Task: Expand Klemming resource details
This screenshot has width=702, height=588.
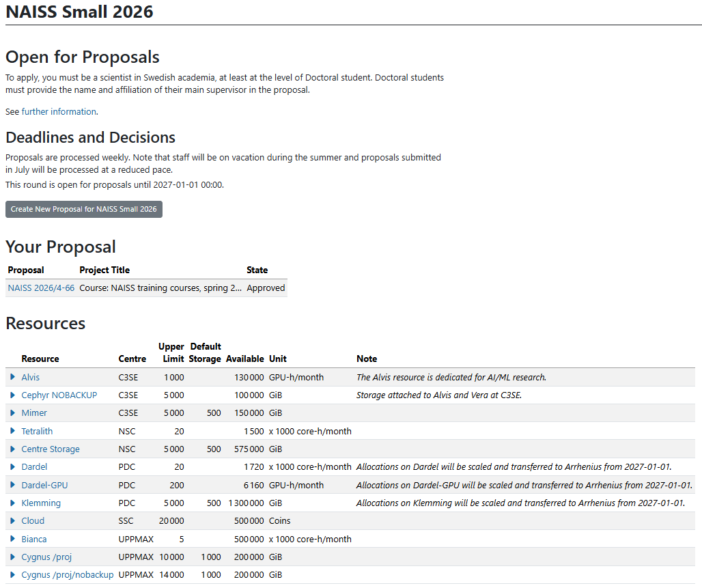Action: point(12,503)
